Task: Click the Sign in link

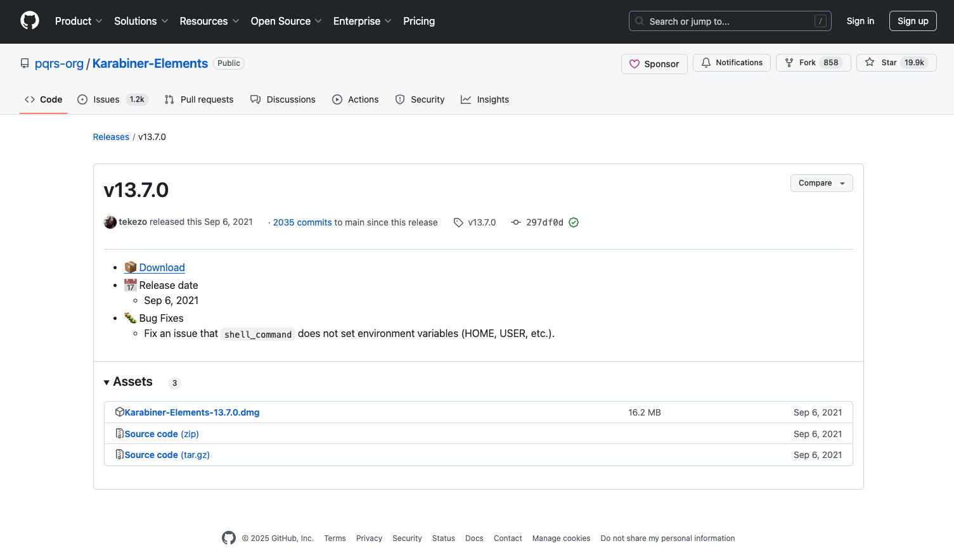Action: click(x=860, y=21)
